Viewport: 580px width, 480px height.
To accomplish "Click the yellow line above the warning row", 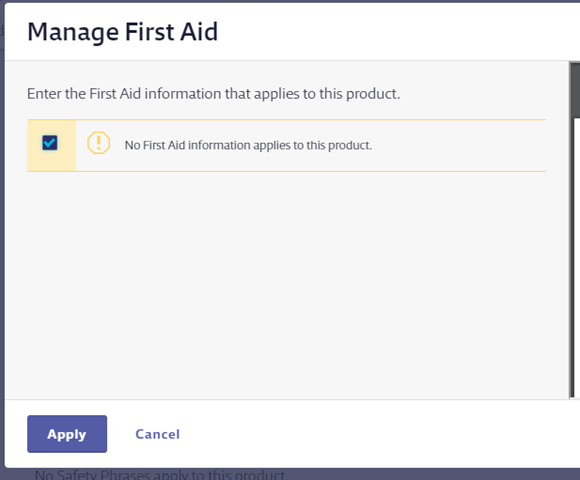I will tap(287, 120).
